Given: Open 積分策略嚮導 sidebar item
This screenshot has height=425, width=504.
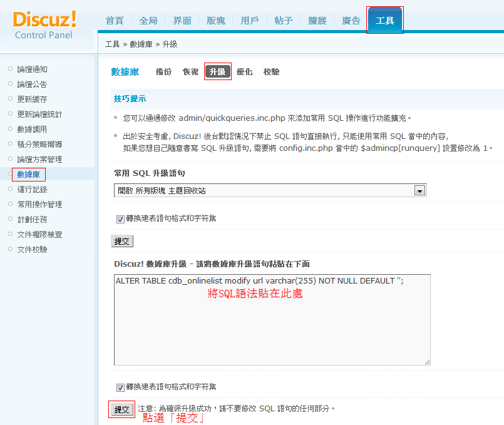Looking at the screenshot, I should tap(39, 144).
